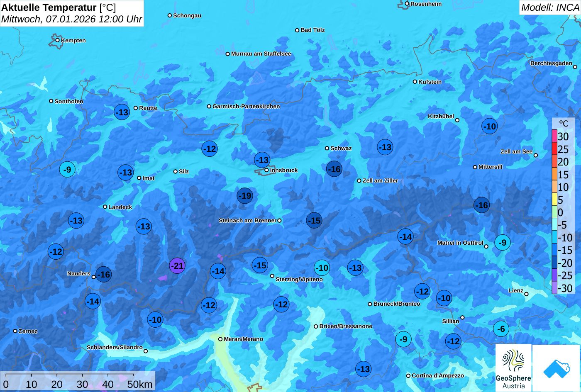Viewport: 581px width, 392px height.
Task: Click the -13 circle above Innsbruck
Action: pos(262,160)
